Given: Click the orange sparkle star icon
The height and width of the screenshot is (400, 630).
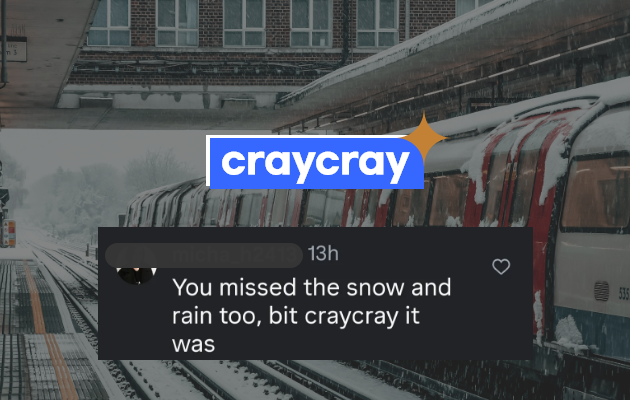Looking at the screenshot, I should click(425, 138).
